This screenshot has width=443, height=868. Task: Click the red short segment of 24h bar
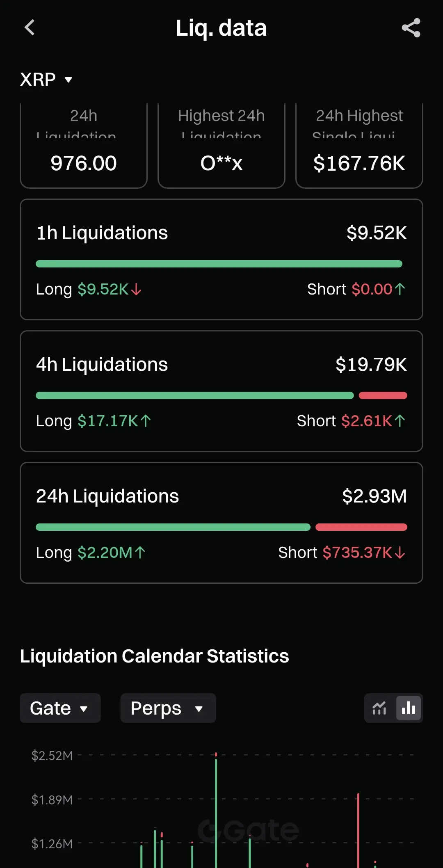(x=361, y=527)
